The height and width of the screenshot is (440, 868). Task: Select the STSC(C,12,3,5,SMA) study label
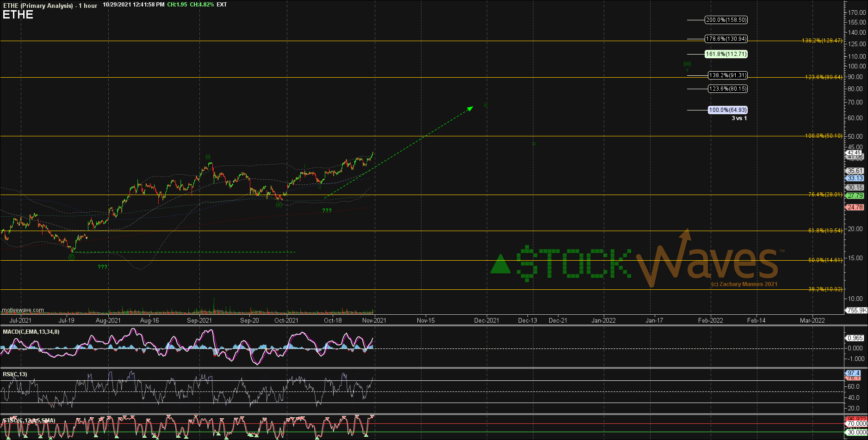[x=29, y=421]
